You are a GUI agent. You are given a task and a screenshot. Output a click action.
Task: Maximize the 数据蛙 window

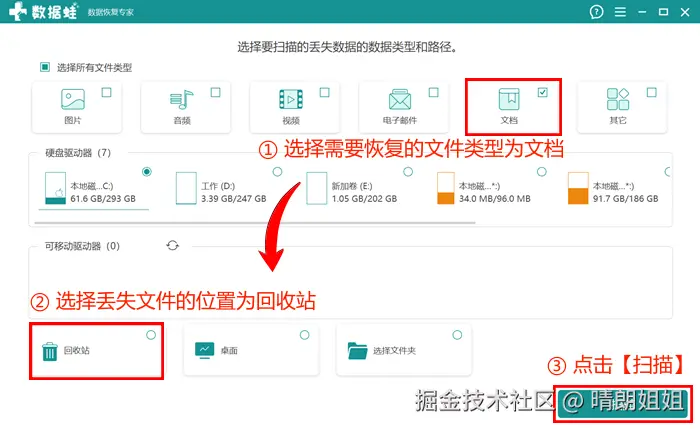(x=663, y=12)
